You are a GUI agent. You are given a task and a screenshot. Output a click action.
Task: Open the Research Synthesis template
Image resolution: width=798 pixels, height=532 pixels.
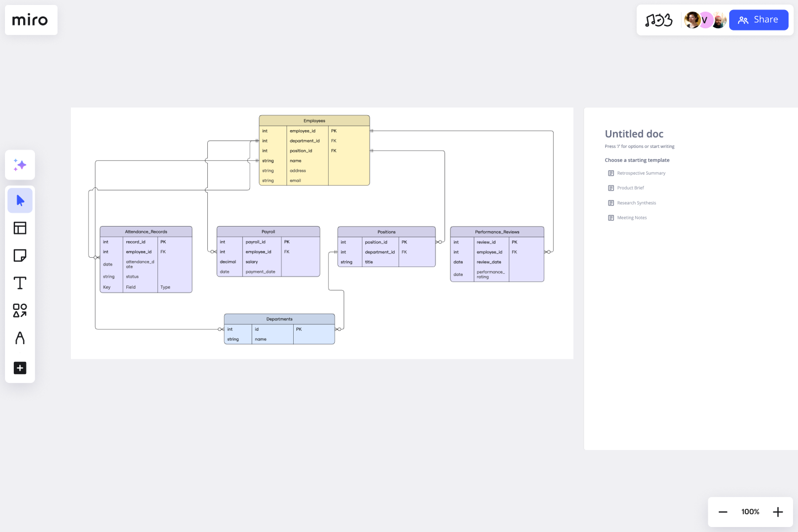pyautogui.click(x=637, y=203)
